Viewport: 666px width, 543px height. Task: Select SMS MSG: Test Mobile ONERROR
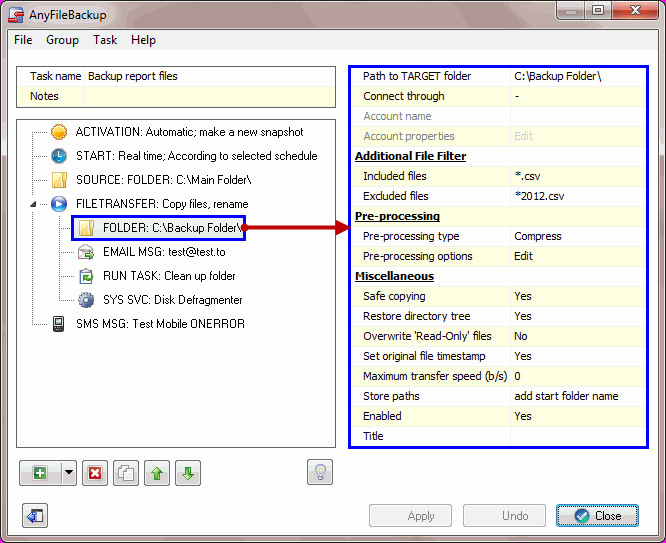160,324
